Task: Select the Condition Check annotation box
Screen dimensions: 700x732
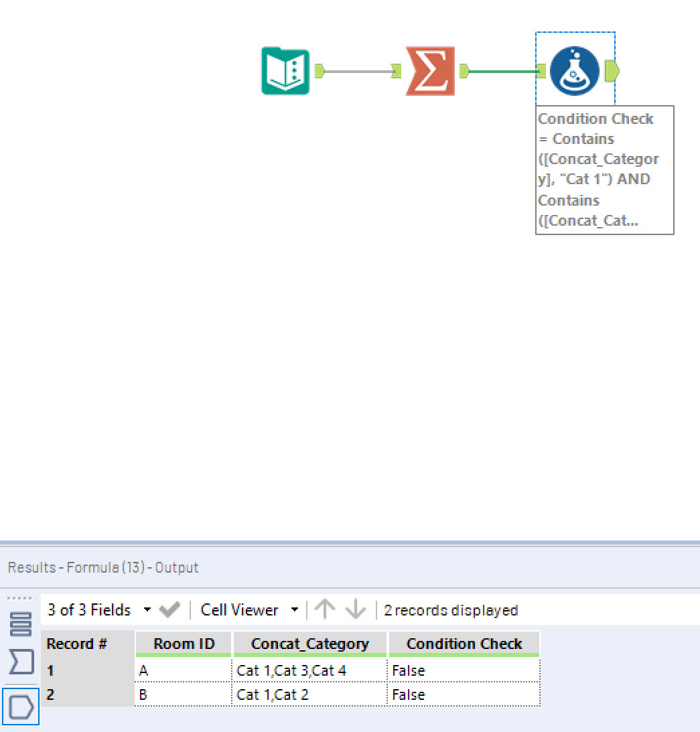Action: [604, 169]
